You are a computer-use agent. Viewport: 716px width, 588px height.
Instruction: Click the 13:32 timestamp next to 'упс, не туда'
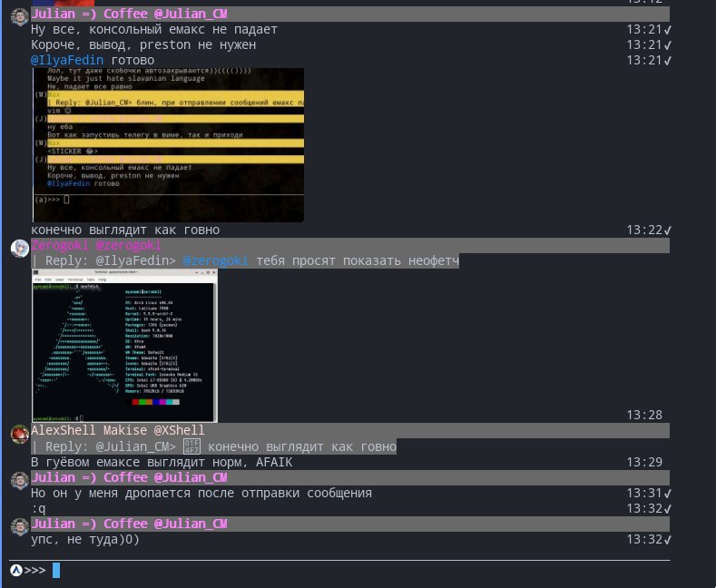649,540
